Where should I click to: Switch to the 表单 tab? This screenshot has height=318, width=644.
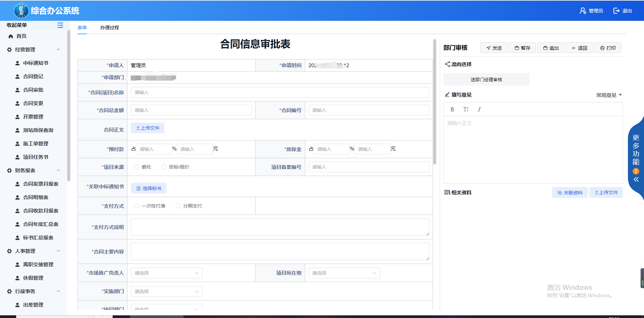82,28
